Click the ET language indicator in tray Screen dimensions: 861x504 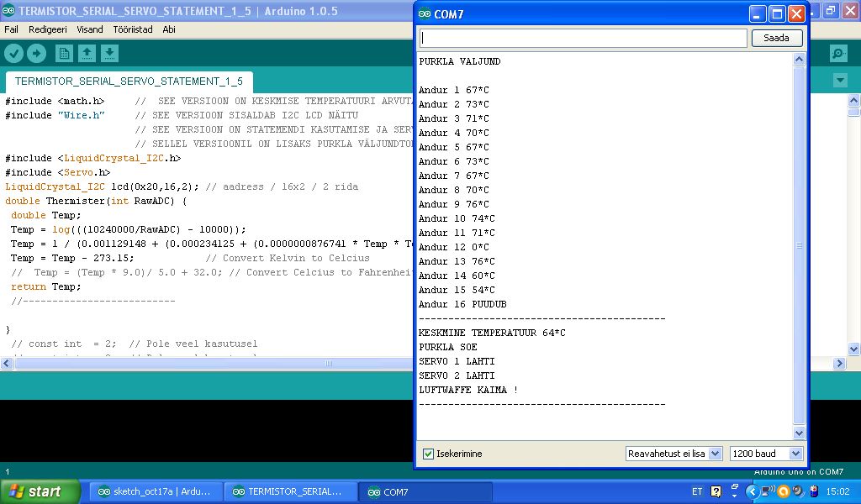pos(697,491)
